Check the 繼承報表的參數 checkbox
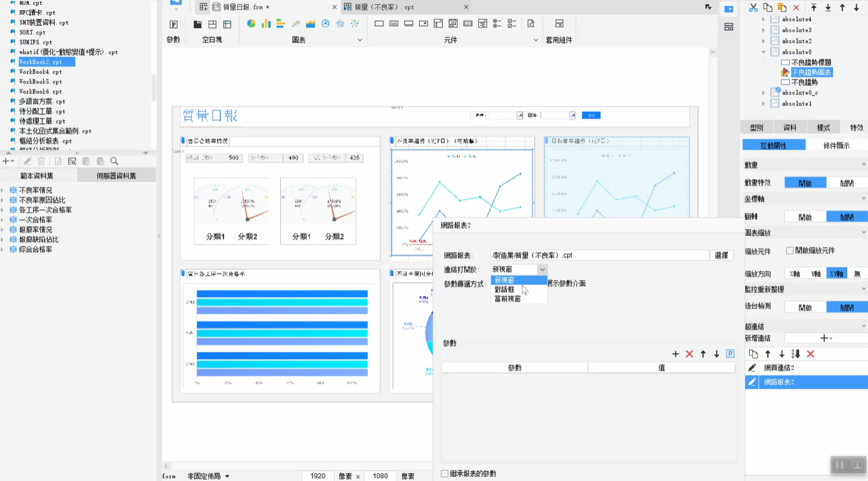This screenshot has width=868, height=481. click(x=444, y=474)
